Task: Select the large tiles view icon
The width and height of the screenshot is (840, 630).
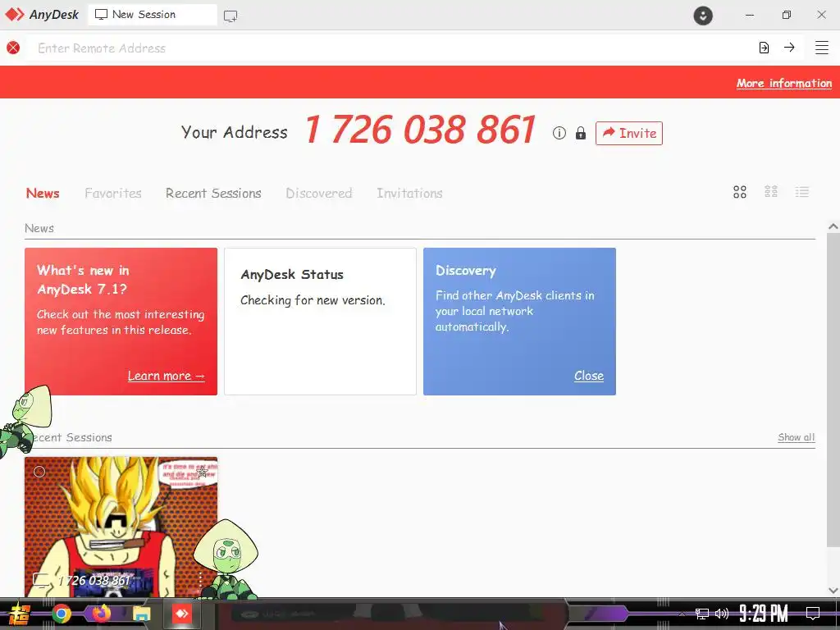Action: (x=740, y=192)
